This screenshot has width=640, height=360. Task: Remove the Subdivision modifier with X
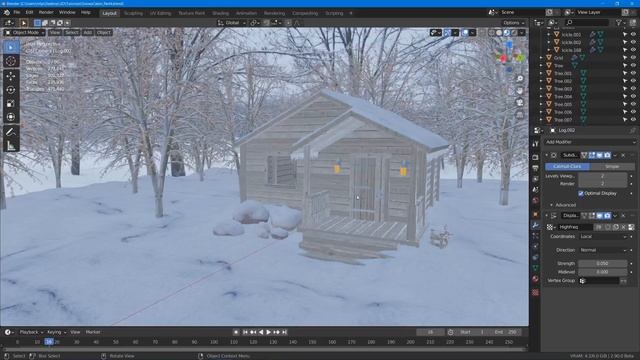623,156
